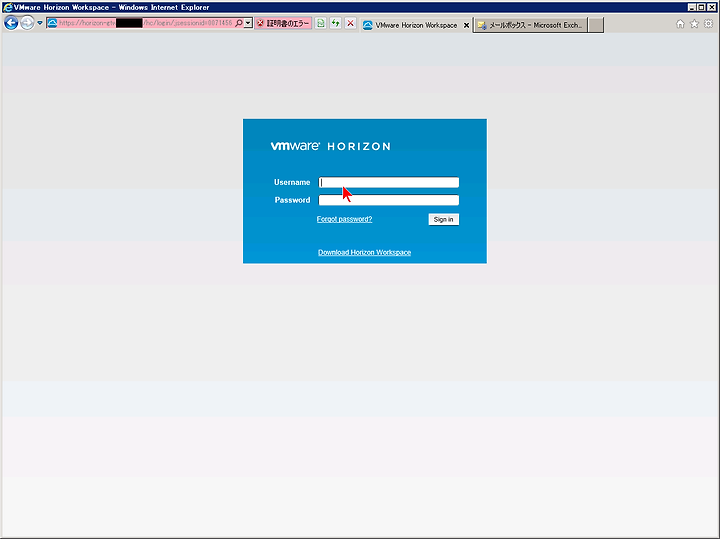Click the Internet Explorer icon in title bar
720x539 pixels.
point(7,7)
